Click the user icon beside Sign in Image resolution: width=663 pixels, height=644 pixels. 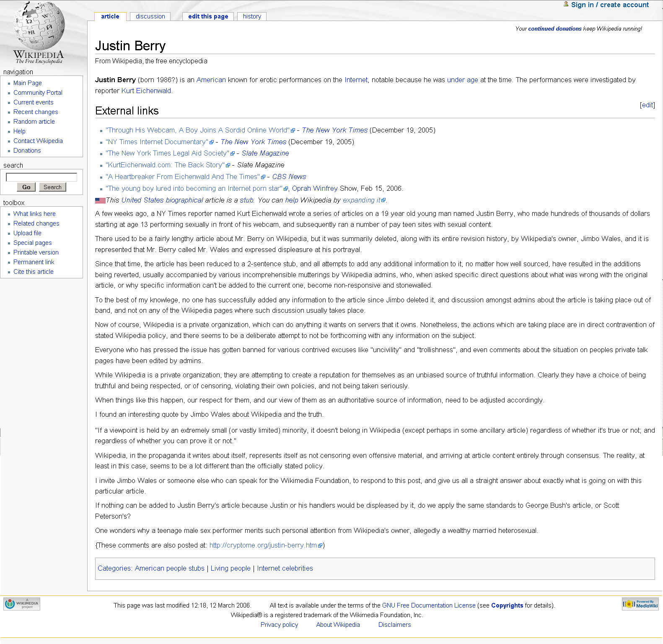(x=566, y=4)
